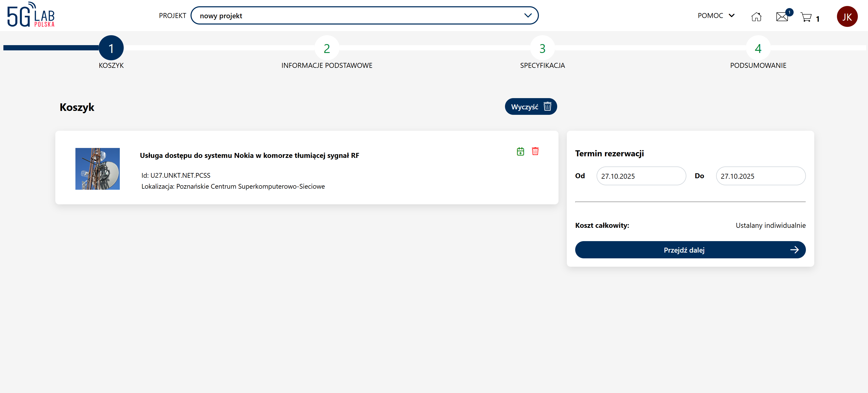Click the antenna tower product thumbnail
The image size is (868, 393).
click(x=97, y=169)
